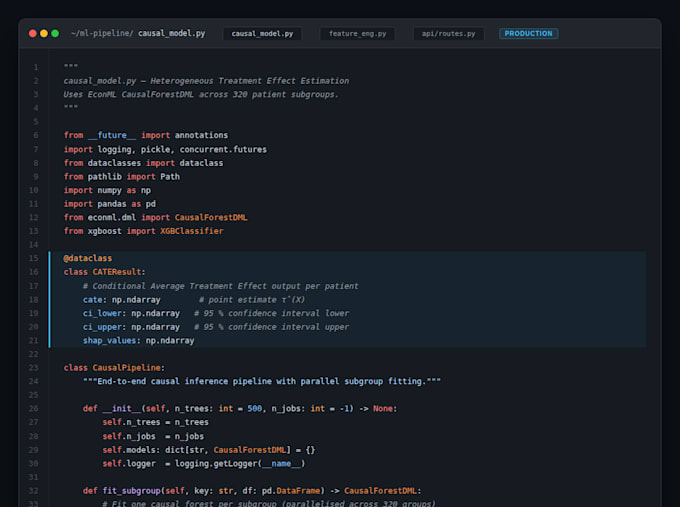Viewport: 680px width, 507px height.
Task: Click the 'import numpy as np' line
Action: point(107,190)
